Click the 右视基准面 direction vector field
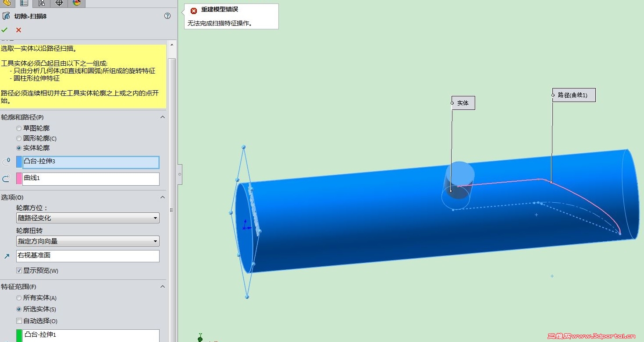This screenshot has height=342, width=644. click(x=88, y=256)
